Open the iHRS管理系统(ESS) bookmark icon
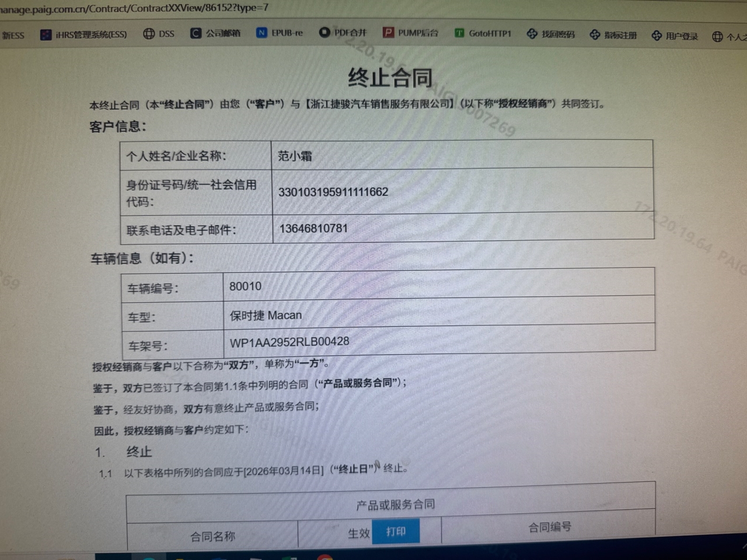The width and height of the screenshot is (747, 560). (x=46, y=35)
